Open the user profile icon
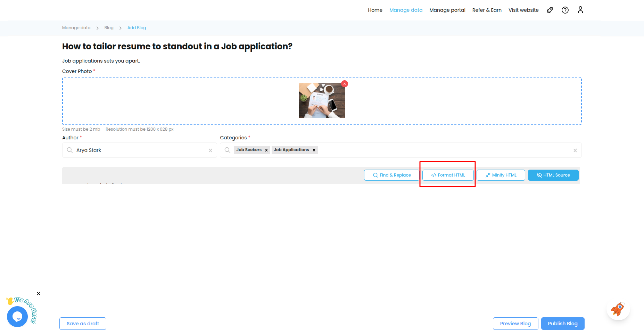The image size is (644, 334). [580, 10]
